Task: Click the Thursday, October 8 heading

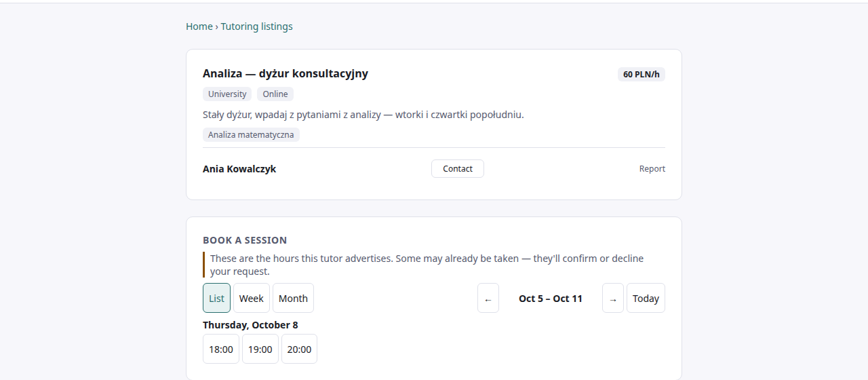Action: (x=250, y=325)
